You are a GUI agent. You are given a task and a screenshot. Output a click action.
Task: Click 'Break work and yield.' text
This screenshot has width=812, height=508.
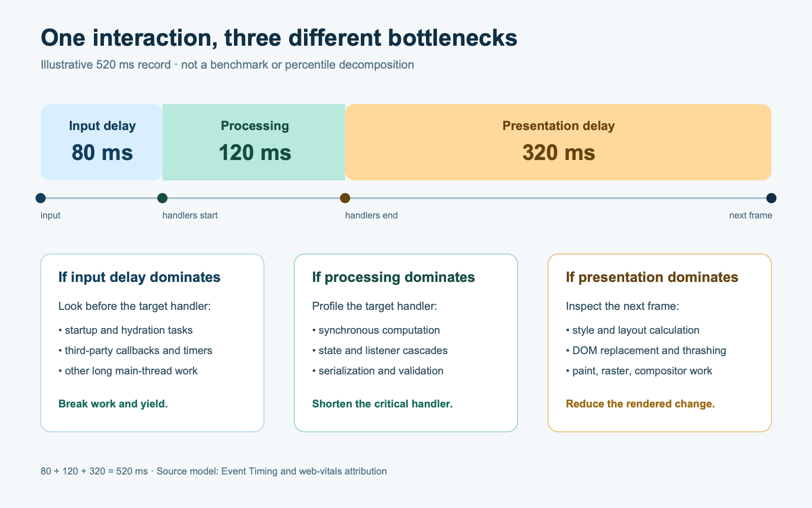113,404
